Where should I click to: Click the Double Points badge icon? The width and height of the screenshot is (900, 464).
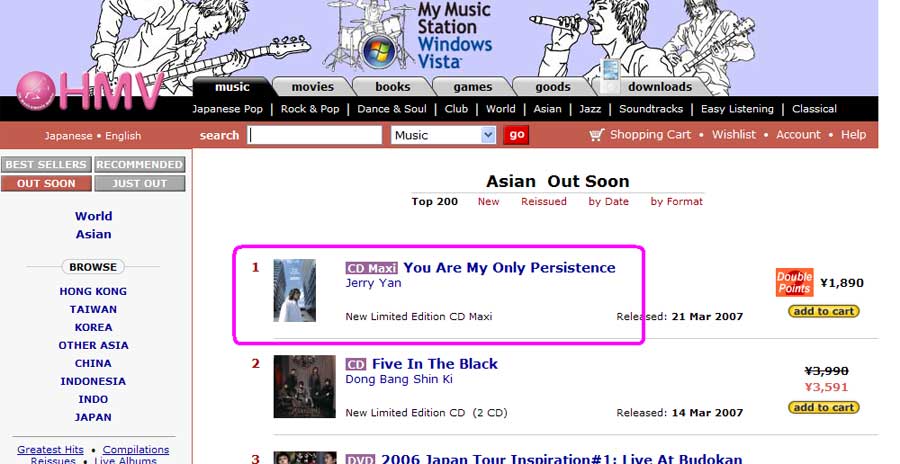click(x=794, y=283)
